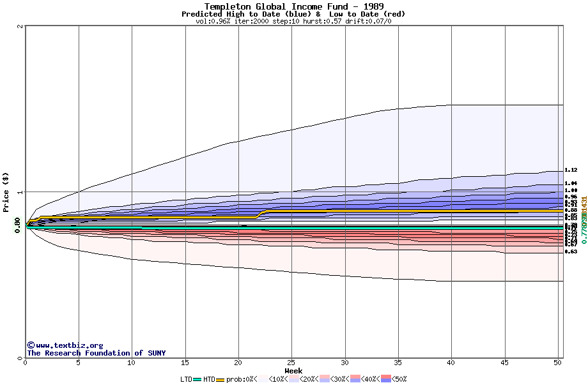The height and width of the screenshot is (383, 588).
Task: Select the Price ($) y-axis label
Action: coord(6,191)
